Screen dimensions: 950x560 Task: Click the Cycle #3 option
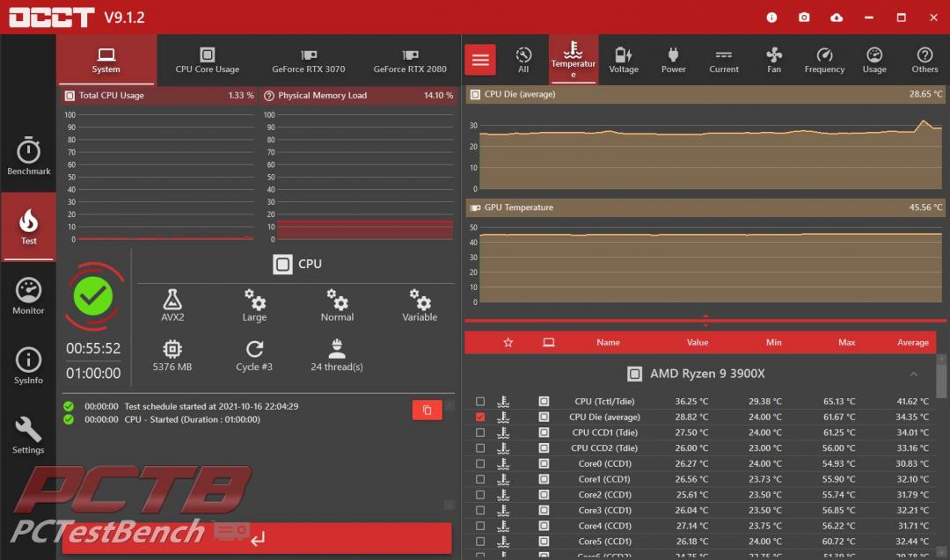(x=254, y=355)
